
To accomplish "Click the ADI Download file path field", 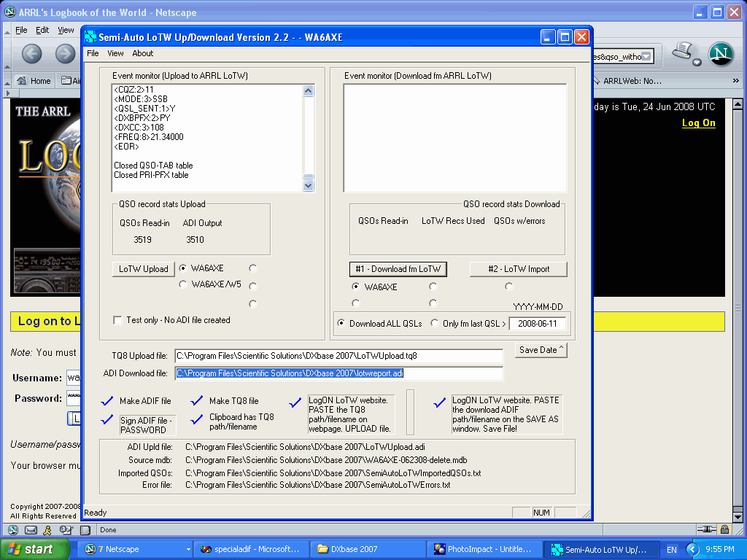I will [x=338, y=373].
